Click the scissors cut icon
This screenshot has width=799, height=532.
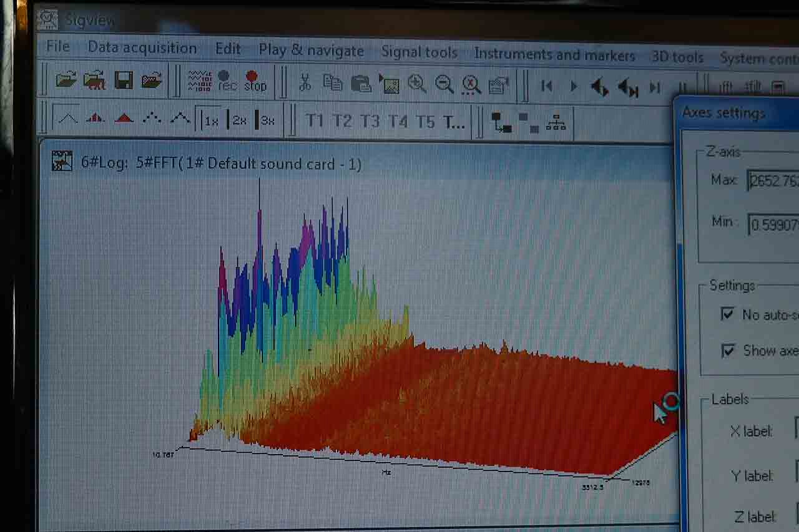point(305,82)
